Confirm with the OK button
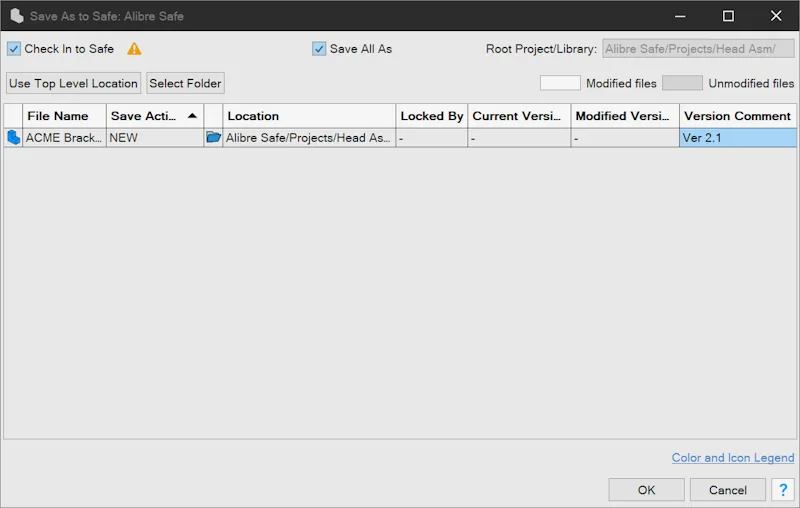The width and height of the screenshot is (800, 508). pyautogui.click(x=646, y=490)
